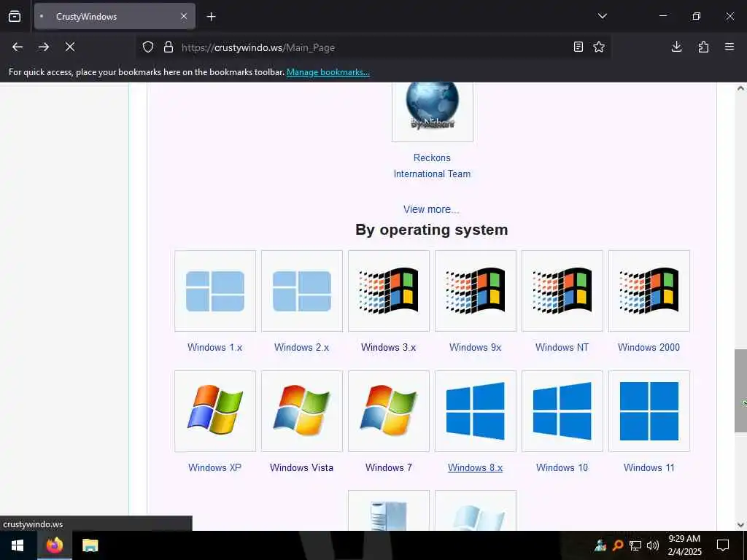This screenshot has width=747, height=560.
Task: Click Firefox icon in the taskbar
Action: 54,545
